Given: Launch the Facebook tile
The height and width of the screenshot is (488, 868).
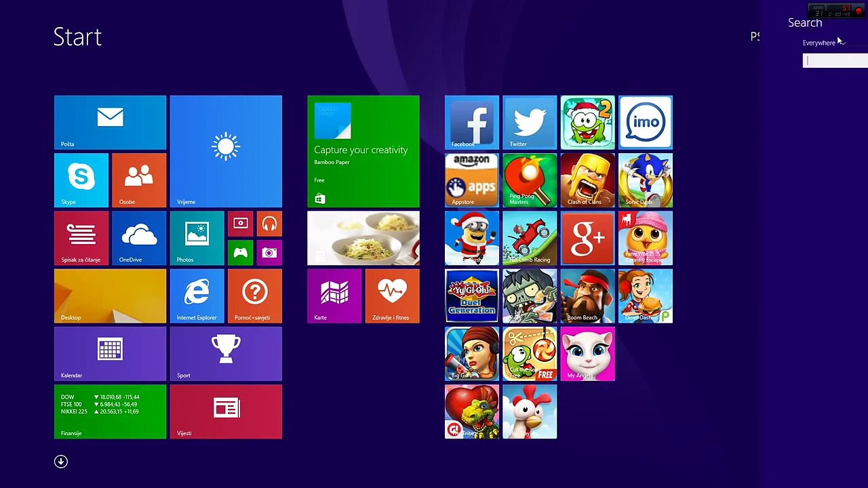Looking at the screenshot, I should (x=472, y=123).
